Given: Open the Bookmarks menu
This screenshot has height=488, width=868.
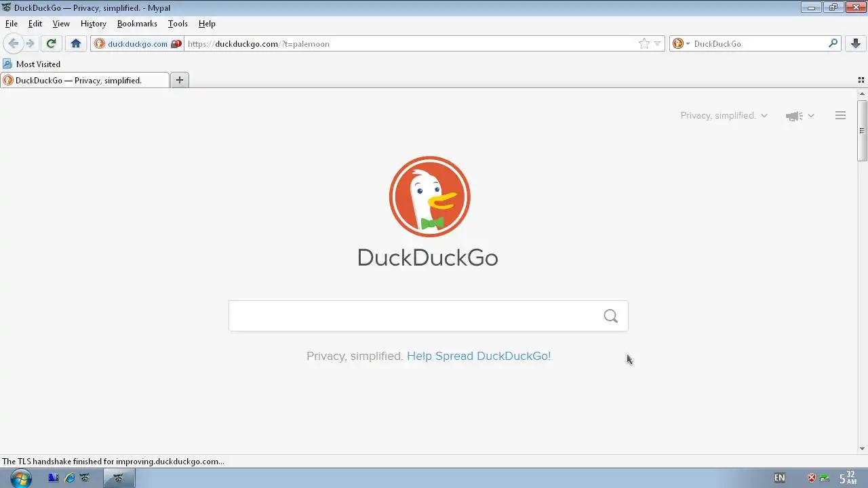Looking at the screenshot, I should point(137,24).
